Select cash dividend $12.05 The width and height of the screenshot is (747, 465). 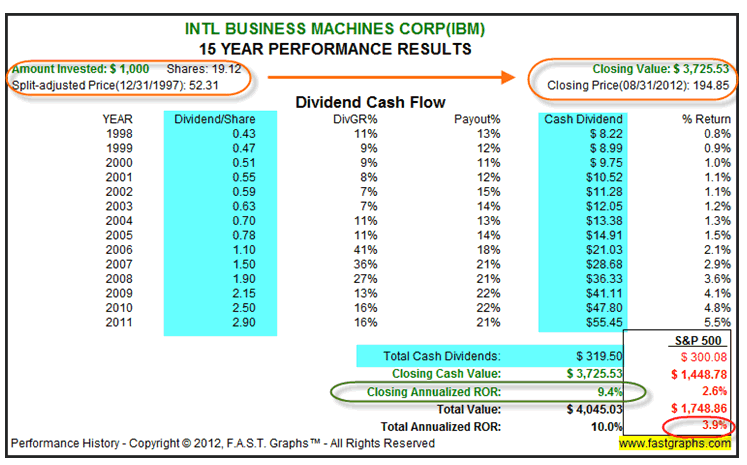pos(604,206)
